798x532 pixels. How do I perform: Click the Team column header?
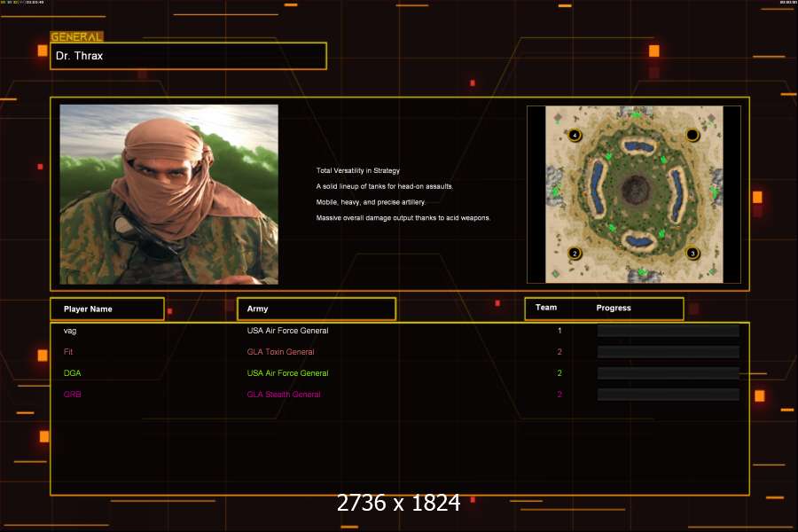(x=546, y=308)
